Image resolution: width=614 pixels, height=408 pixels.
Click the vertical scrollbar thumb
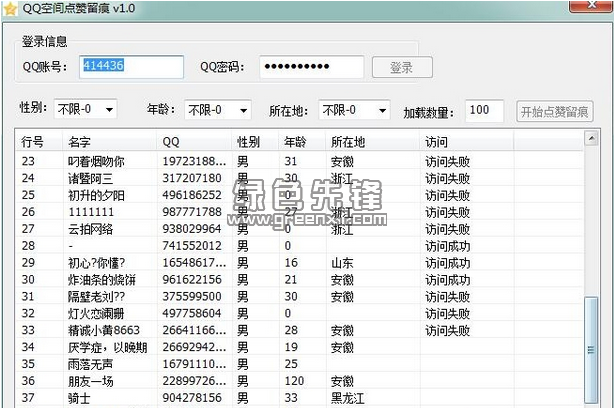click(x=591, y=350)
